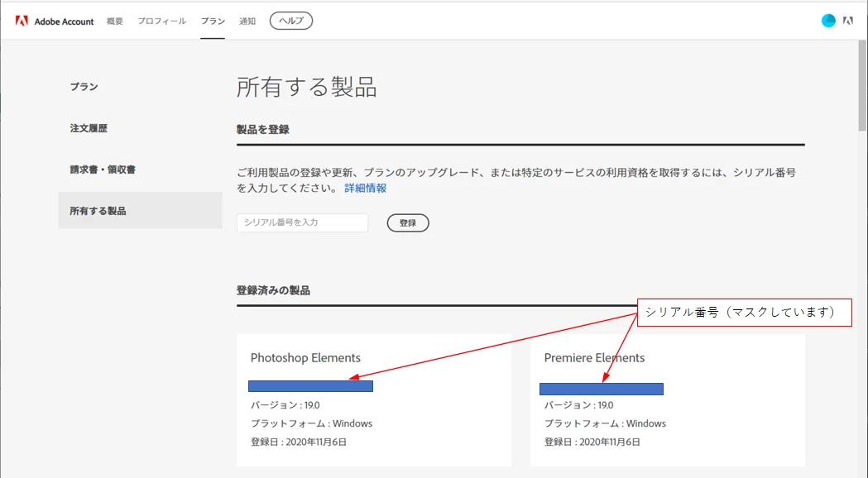Open the 通知 tab
Image resolution: width=868 pixels, height=478 pixels.
(247, 21)
